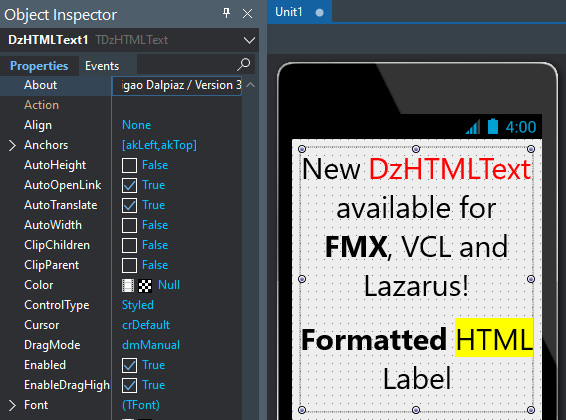Viewport: 566px width, 420px height.
Task: Click the ControlType value Styled
Action: click(x=138, y=305)
